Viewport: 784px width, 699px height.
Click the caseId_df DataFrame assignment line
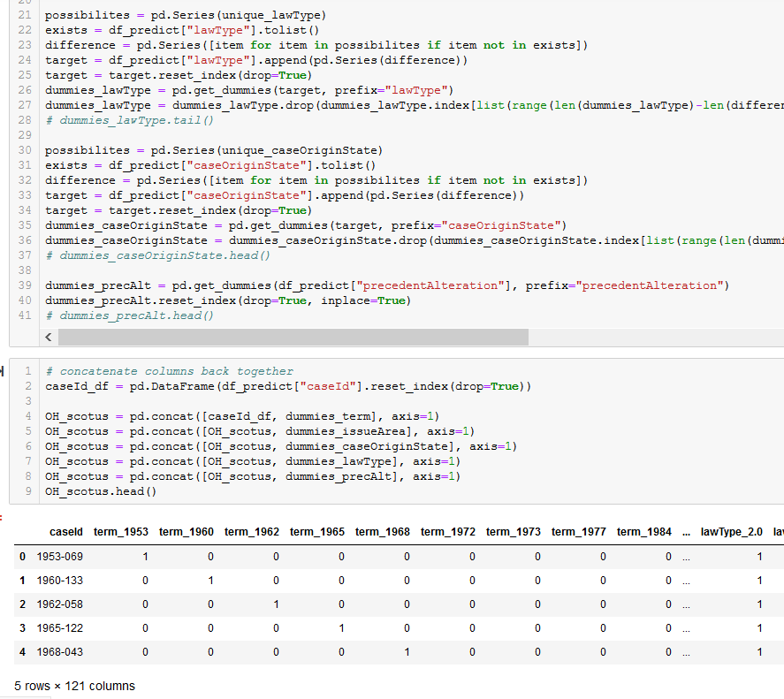[x=287, y=386]
